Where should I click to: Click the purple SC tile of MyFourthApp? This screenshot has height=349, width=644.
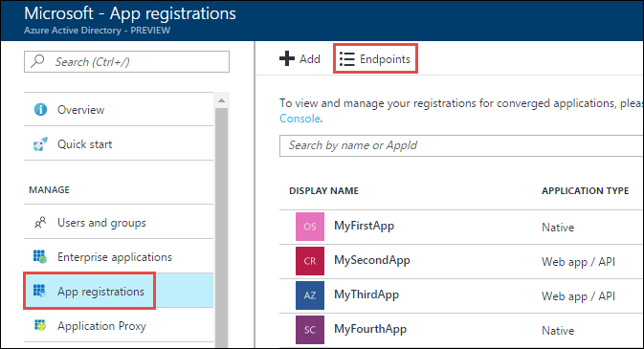point(310,330)
